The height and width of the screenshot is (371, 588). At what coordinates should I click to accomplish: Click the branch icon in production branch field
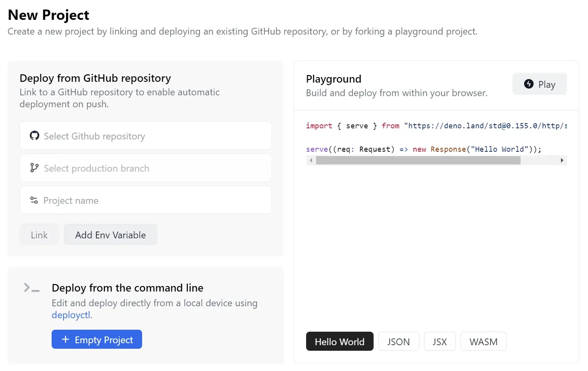34,168
